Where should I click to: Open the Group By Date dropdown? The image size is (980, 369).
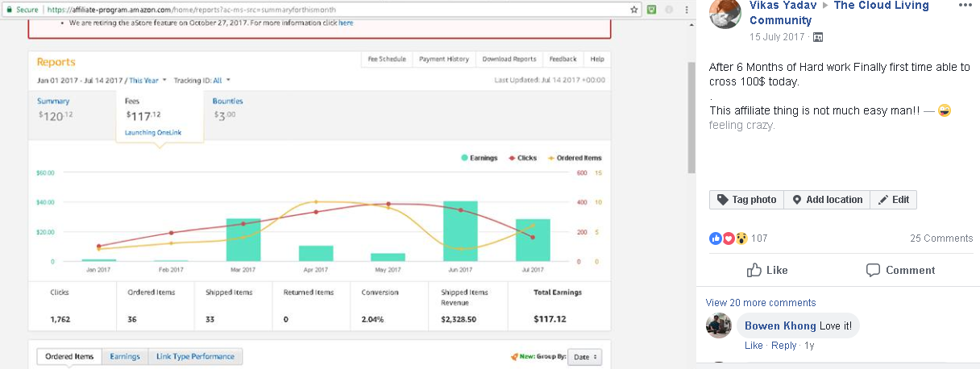coord(584,357)
